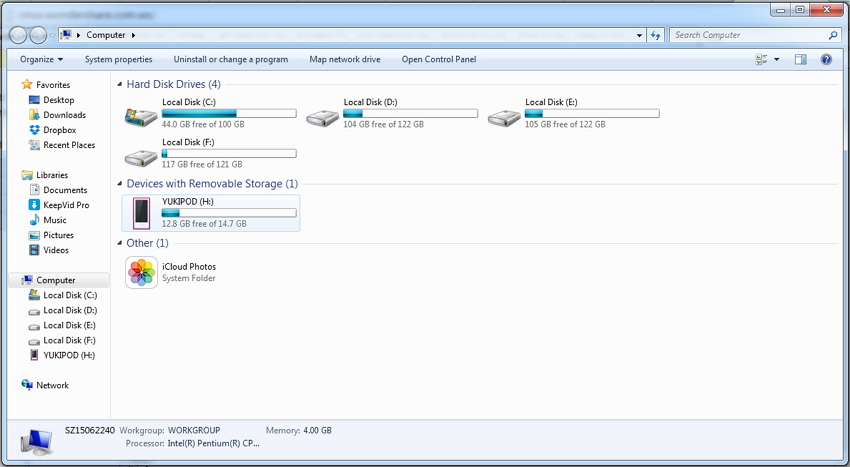The image size is (850, 467).
Task: Open the iCloud Photos system folder icon
Action: click(141, 272)
